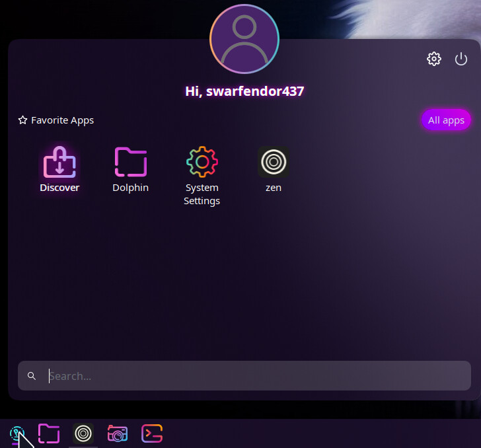The height and width of the screenshot is (448, 481).
Task: Click the terminal icon in the taskbar
Action: pyautogui.click(x=152, y=433)
